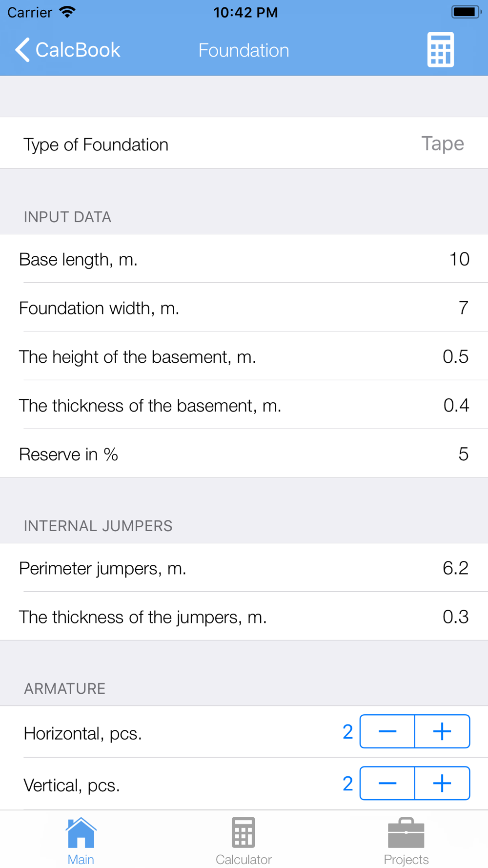Edit the Base length value

[244, 259]
